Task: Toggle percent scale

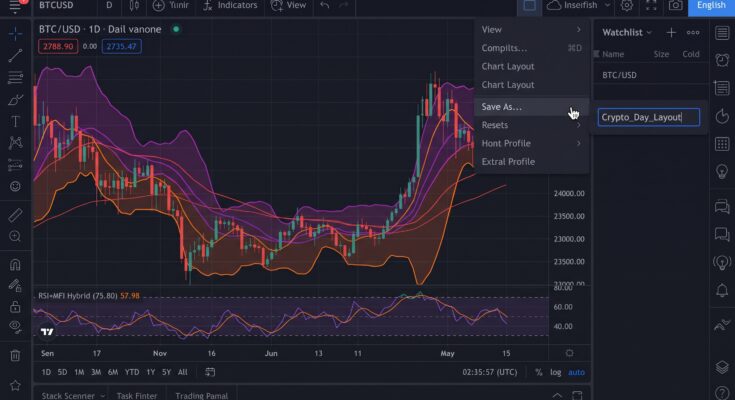Action: tap(539, 372)
